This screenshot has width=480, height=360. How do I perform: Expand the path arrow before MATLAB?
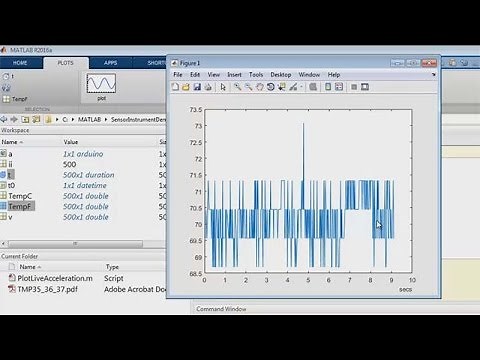click(x=73, y=119)
